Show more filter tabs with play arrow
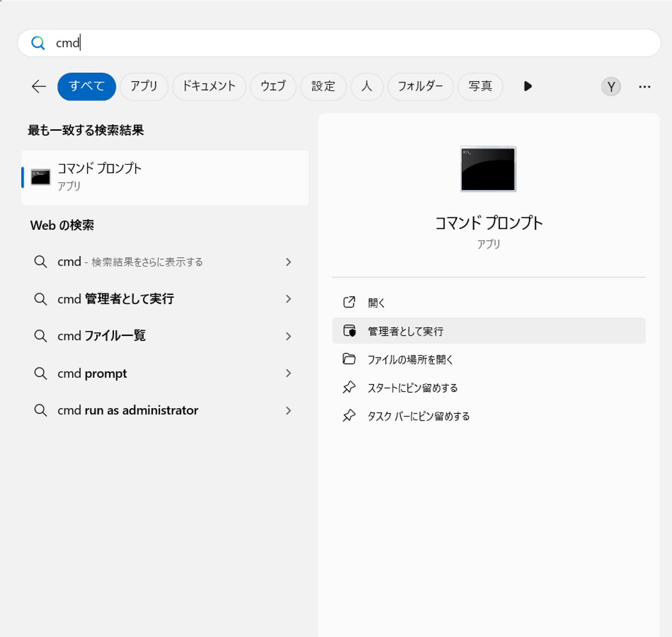672x637 pixels. tap(528, 86)
